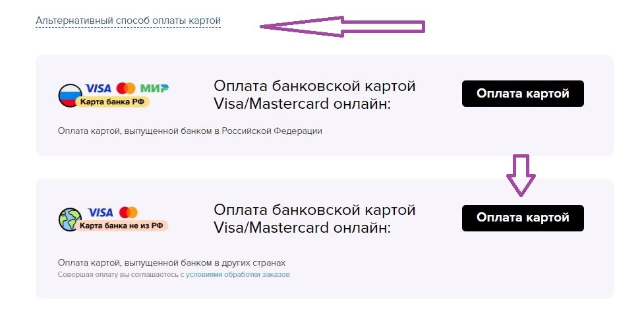This screenshot has height=327, width=644.
Task: Click the Mastercard logo next to the МИР logo
Action: 126,88
